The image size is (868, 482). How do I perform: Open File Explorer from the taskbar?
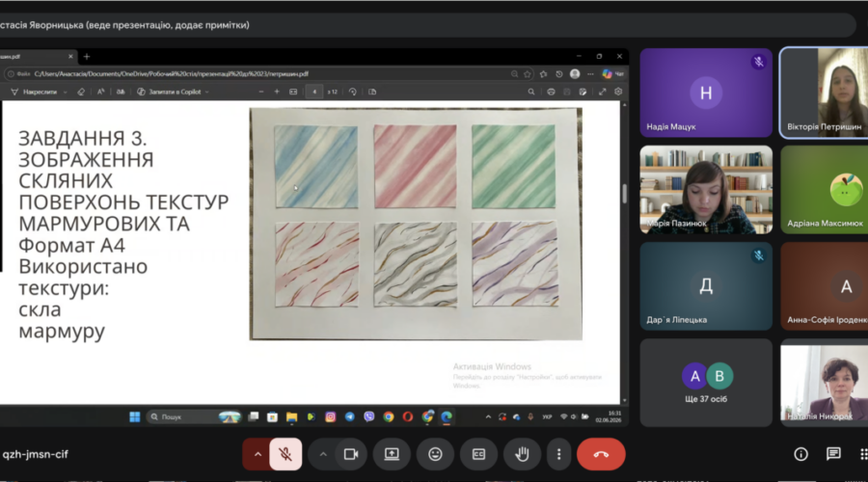[291, 416]
